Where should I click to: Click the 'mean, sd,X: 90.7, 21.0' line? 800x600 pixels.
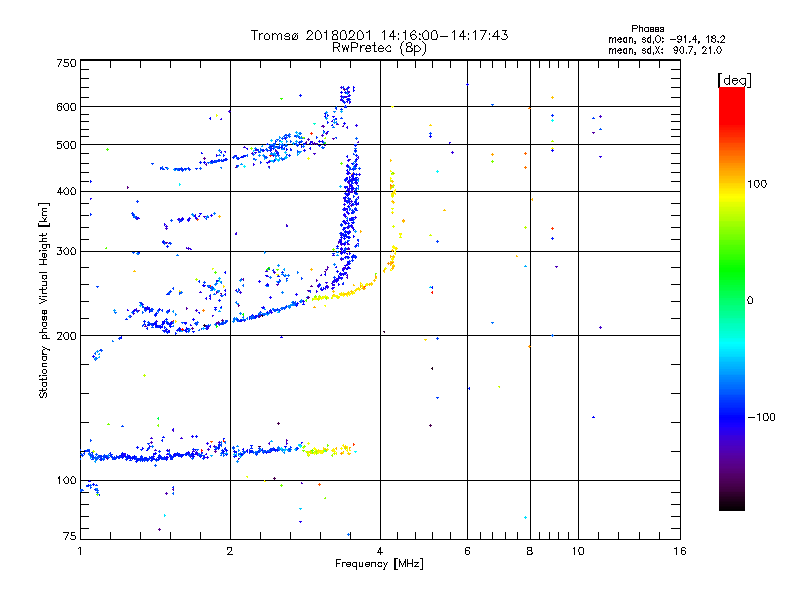(x=665, y=50)
